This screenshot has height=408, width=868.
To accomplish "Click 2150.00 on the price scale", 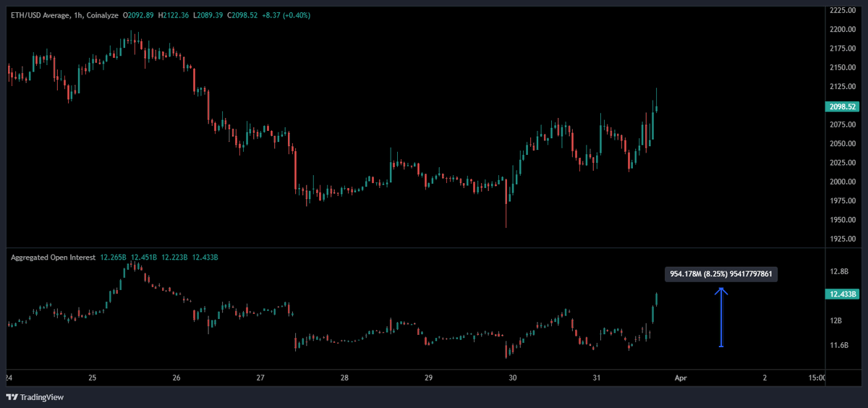I will (x=843, y=67).
